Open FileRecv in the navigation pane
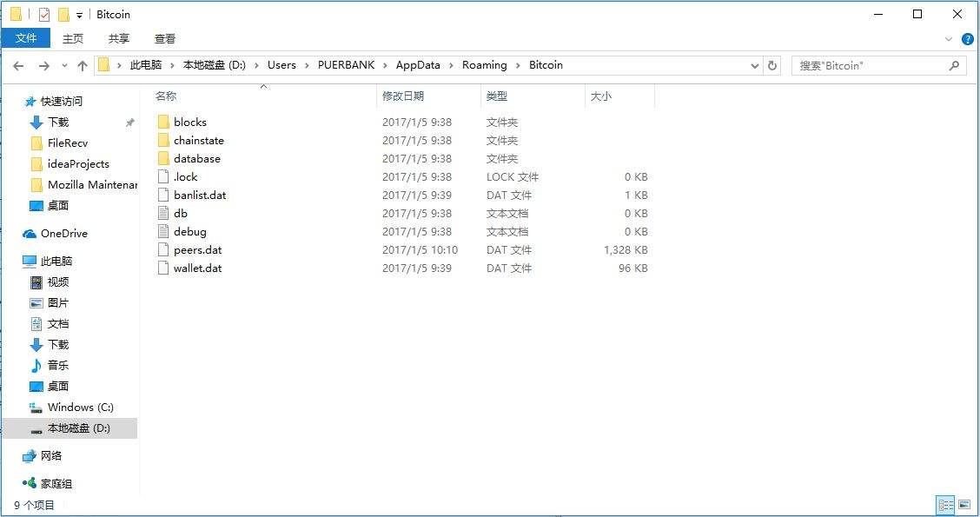This screenshot has height=517, width=980. 68,143
